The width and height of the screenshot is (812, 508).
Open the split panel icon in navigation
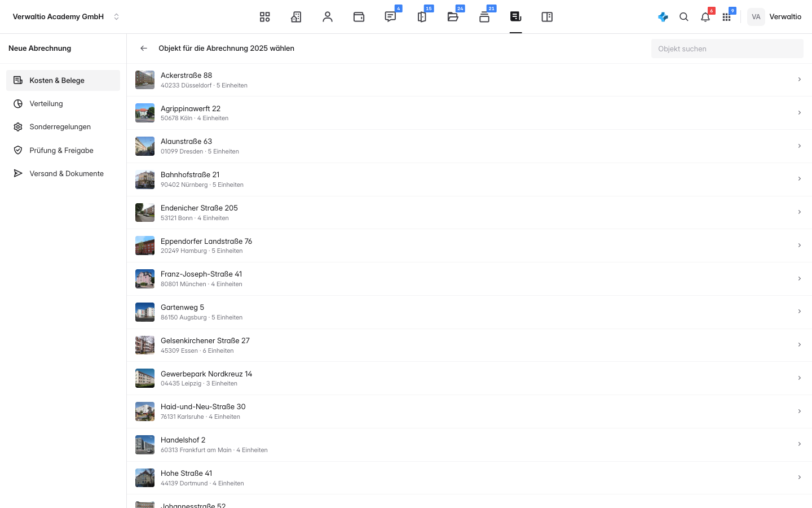pyautogui.click(x=547, y=17)
